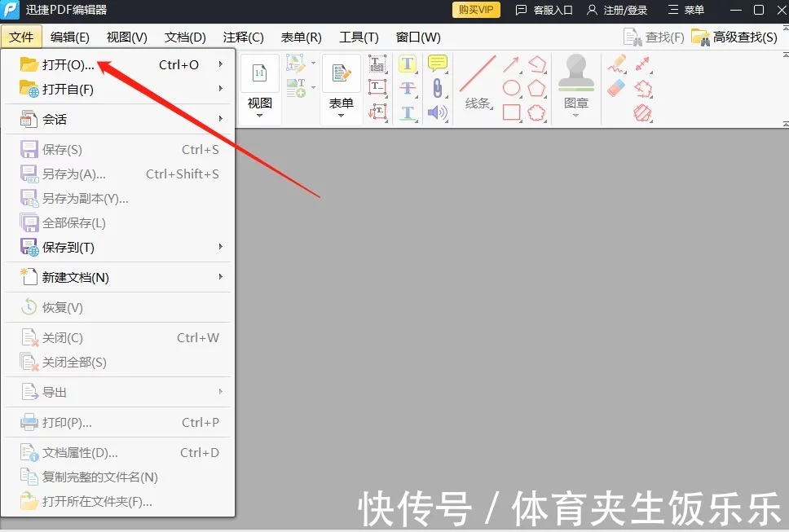Expand the 表单 dropdown arrow
The image size is (789, 532).
(342, 117)
